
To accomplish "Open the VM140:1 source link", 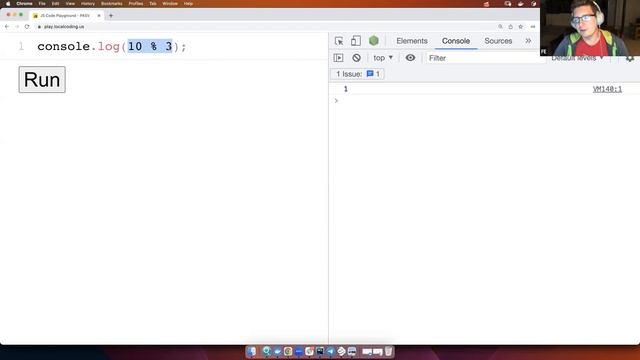I will coord(607,89).
